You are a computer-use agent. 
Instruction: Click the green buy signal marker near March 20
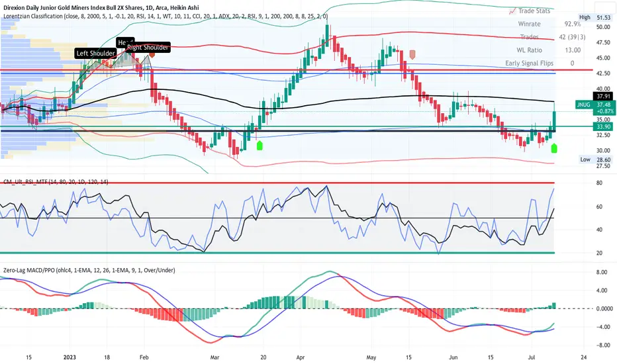point(260,145)
